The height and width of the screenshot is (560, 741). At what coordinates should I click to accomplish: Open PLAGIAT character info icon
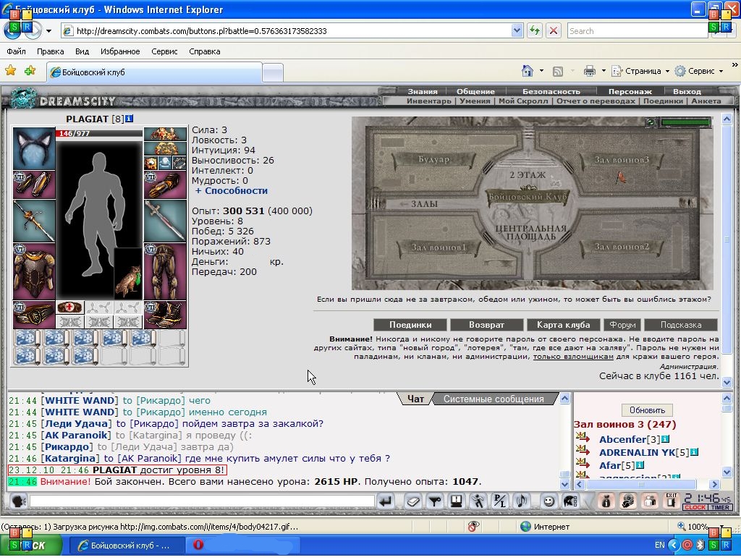click(x=130, y=119)
